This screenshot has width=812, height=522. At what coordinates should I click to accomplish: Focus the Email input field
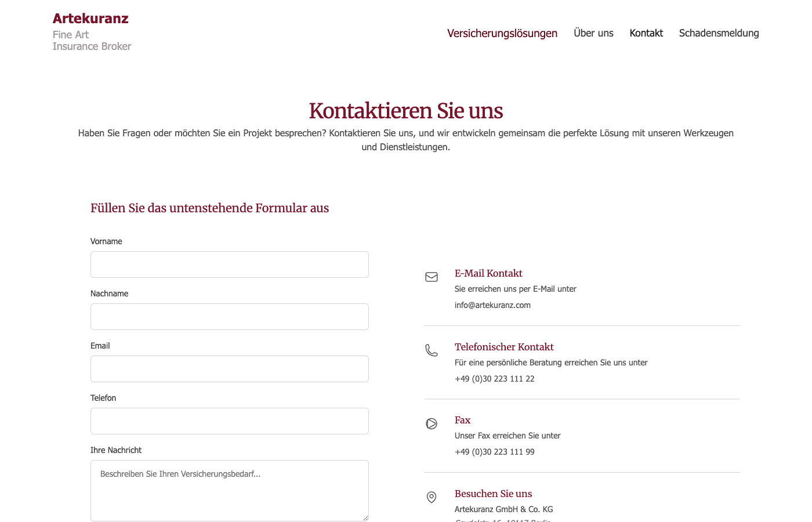click(229, 369)
